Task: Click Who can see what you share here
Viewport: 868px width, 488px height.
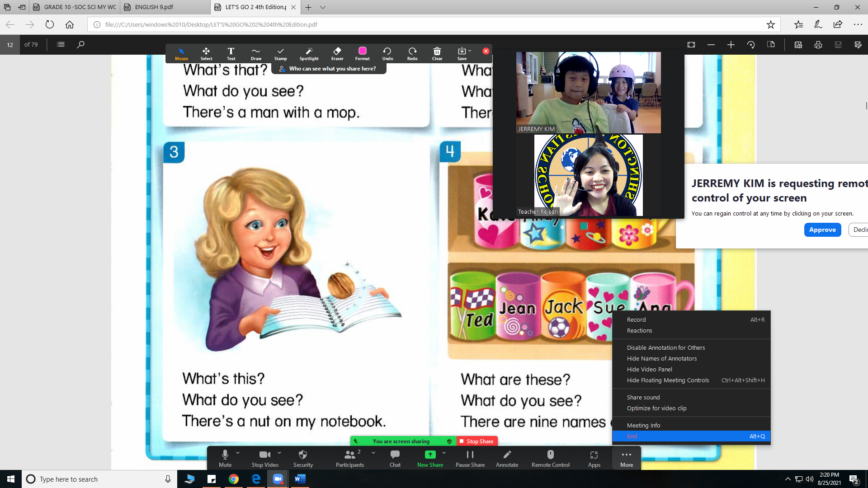Action: pyautogui.click(x=329, y=69)
